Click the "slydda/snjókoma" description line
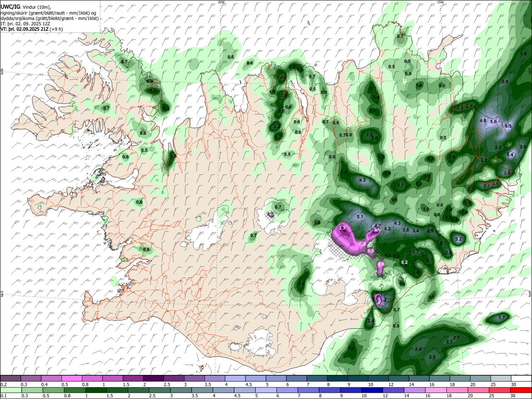 49,18
